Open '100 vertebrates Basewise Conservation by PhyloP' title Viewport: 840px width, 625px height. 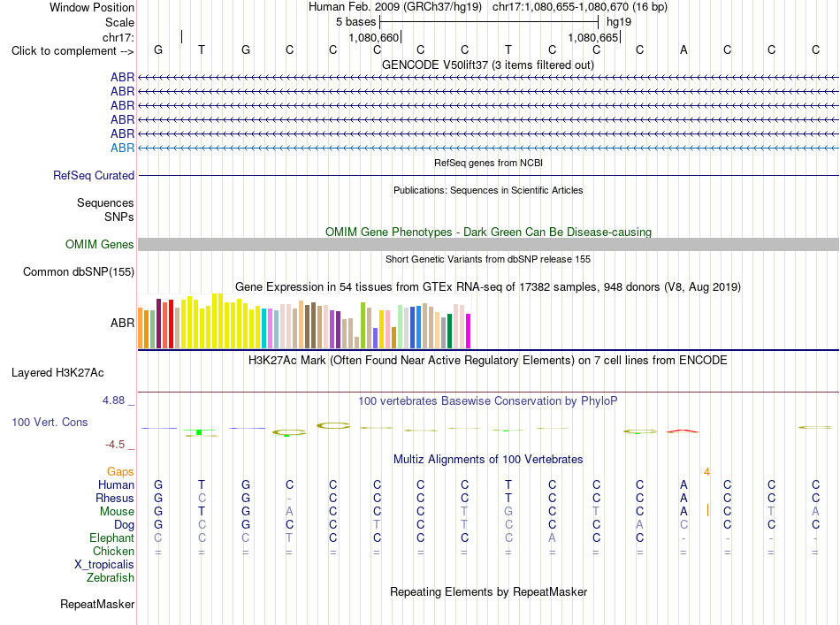coord(488,401)
